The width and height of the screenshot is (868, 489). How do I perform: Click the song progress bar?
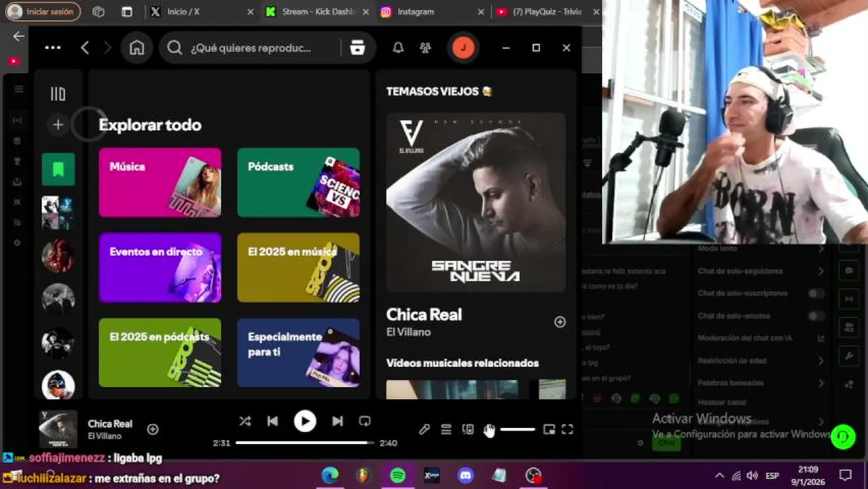(x=304, y=443)
